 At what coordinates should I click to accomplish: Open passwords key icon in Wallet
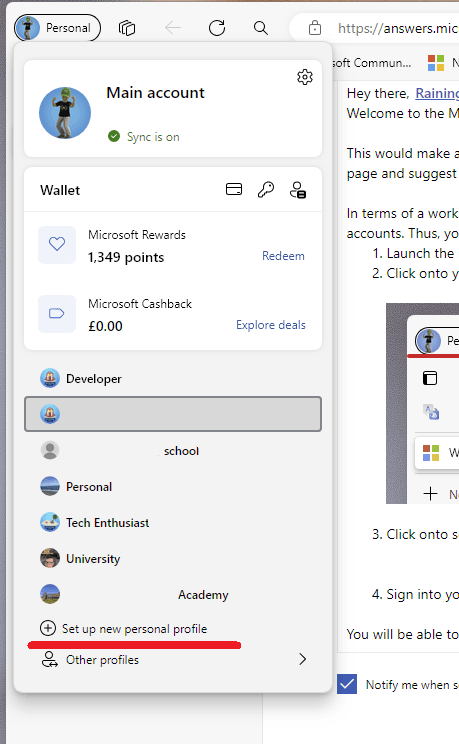click(266, 189)
